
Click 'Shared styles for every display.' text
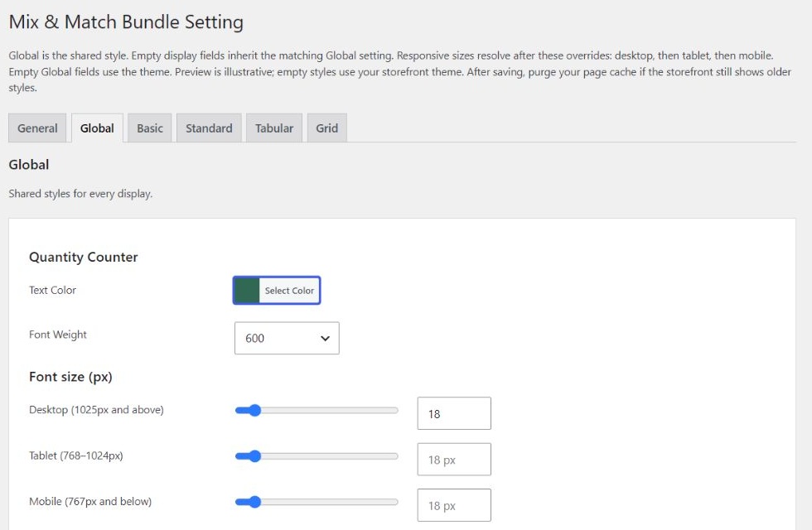[x=80, y=194]
